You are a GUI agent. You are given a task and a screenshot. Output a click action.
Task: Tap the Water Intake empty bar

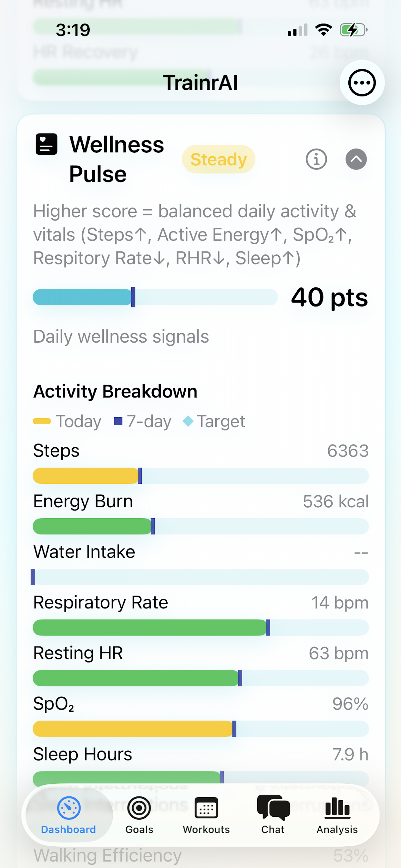tap(200, 577)
